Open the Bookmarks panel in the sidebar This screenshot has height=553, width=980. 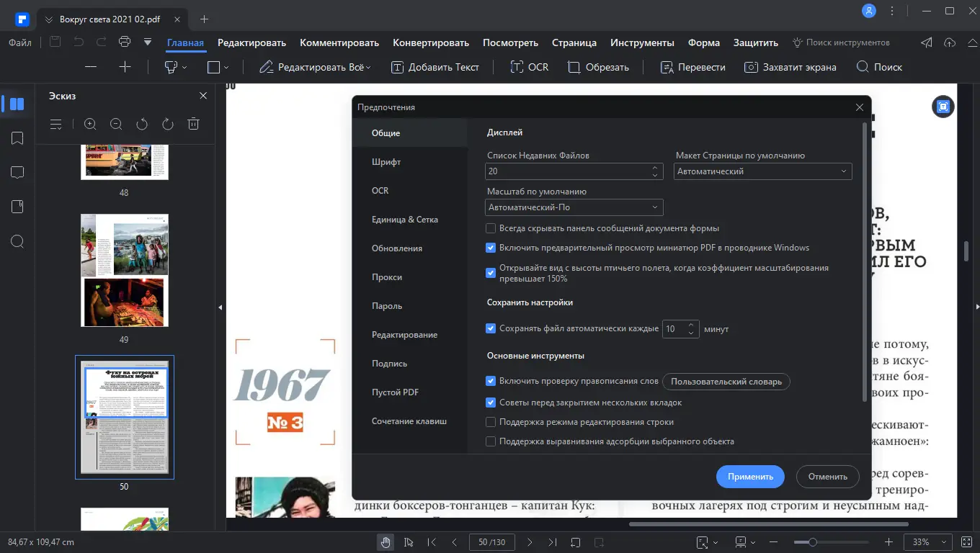point(17,138)
